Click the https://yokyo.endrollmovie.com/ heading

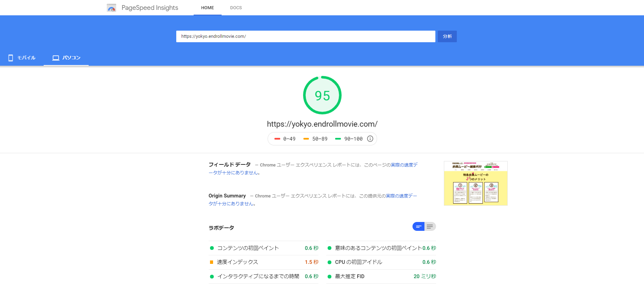coord(322,124)
